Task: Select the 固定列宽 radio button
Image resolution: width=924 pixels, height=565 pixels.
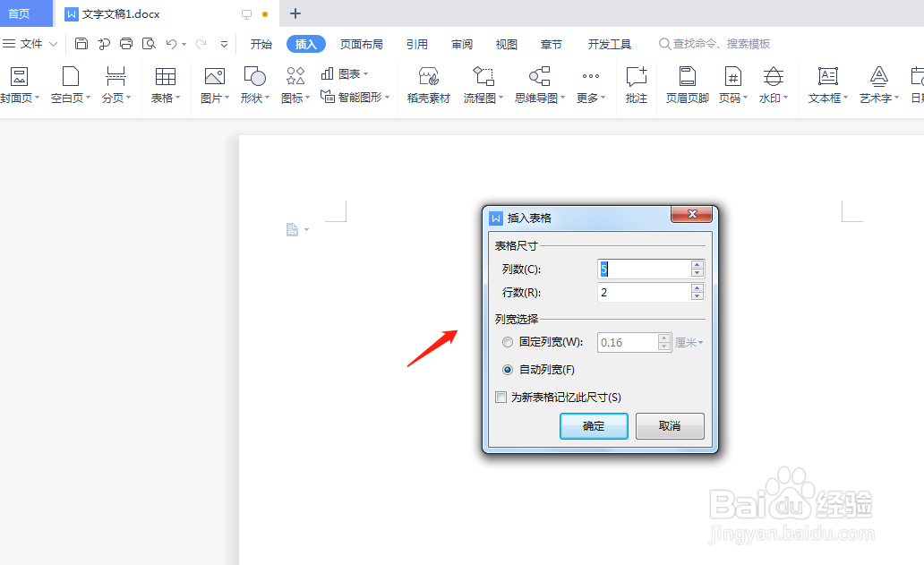Action: click(x=507, y=342)
